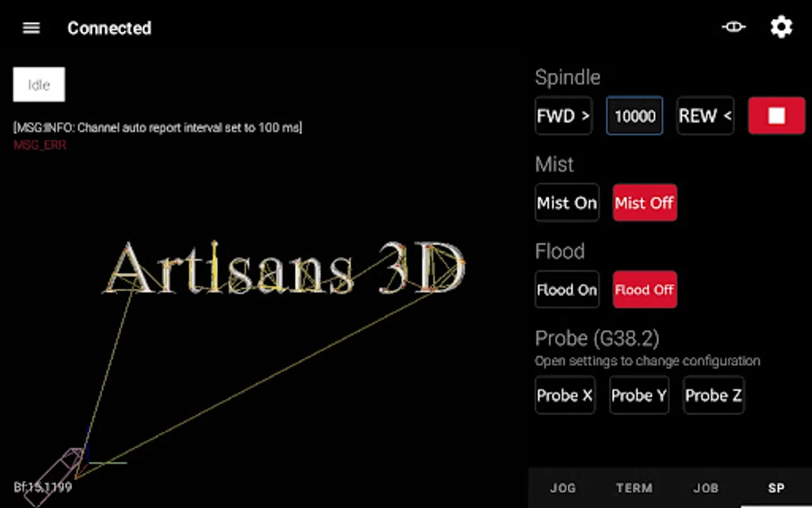Turn Mist Off
The image size is (812, 508).
(x=645, y=203)
